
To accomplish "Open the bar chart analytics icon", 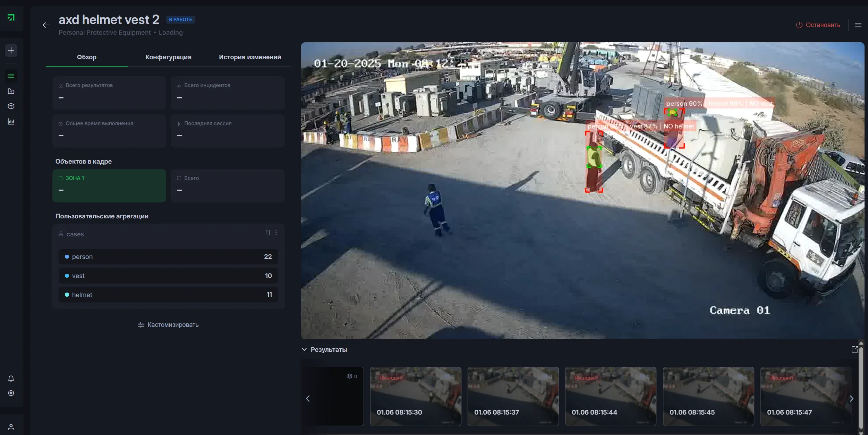I will click(11, 121).
